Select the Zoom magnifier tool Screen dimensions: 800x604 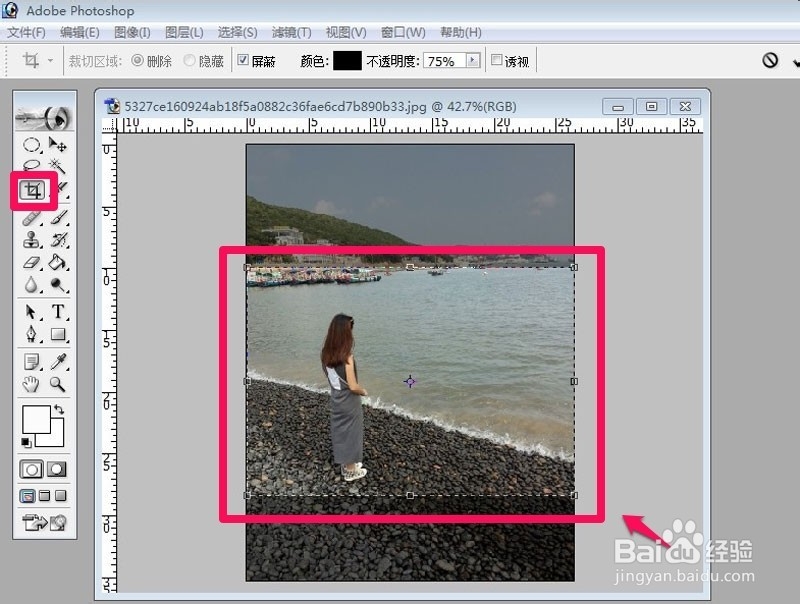click(x=58, y=384)
